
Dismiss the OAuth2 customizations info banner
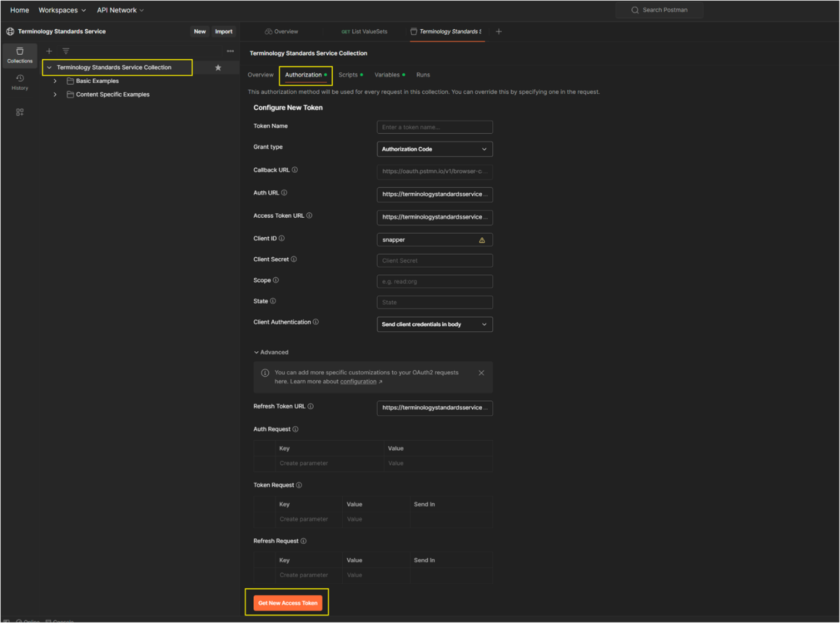pyautogui.click(x=482, y=373)
